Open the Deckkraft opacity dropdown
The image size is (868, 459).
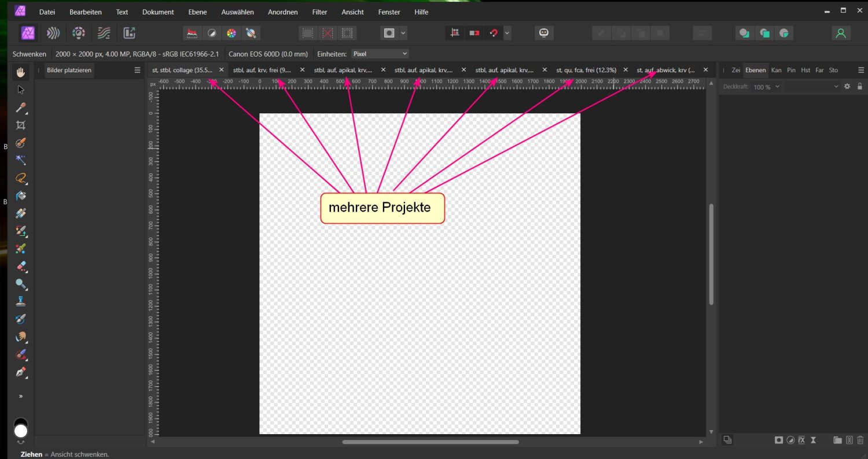coord(766,87)
